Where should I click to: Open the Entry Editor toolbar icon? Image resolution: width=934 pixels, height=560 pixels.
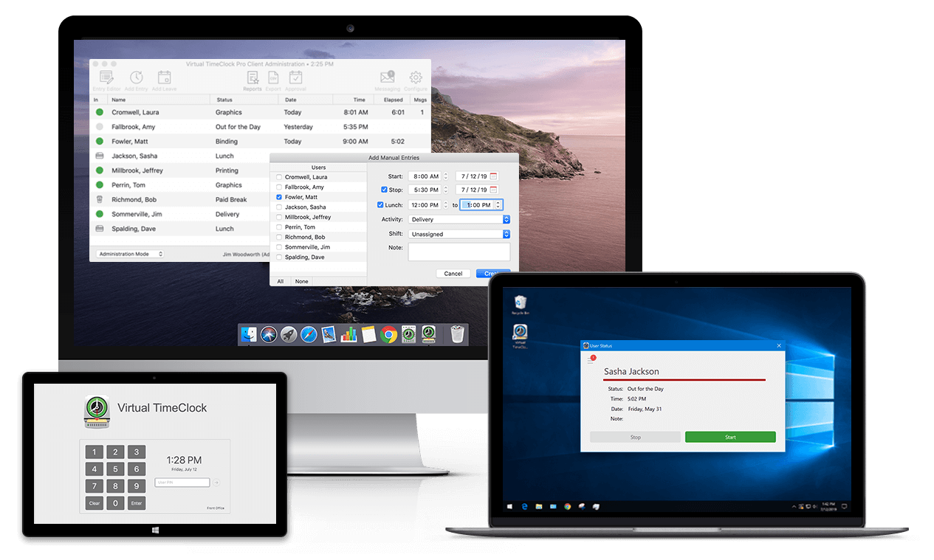point(106,77)
